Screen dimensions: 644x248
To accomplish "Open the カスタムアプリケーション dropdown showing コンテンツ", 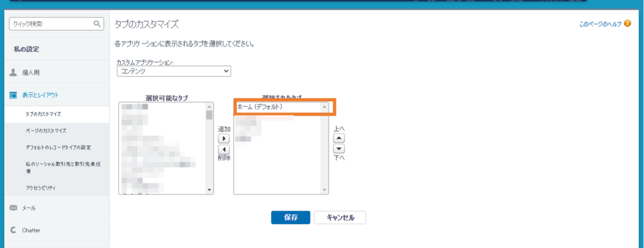I will 174,72.
